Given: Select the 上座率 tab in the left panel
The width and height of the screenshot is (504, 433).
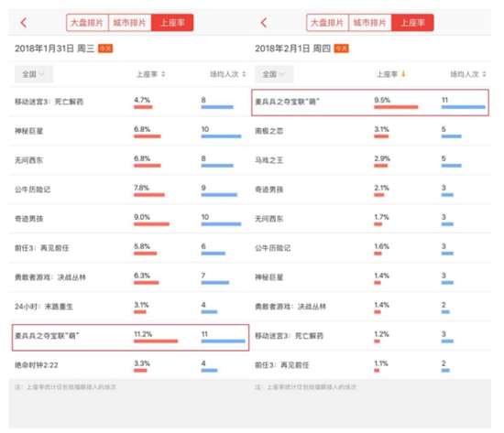Looking at the screenshot, I should tap(172, 23).
